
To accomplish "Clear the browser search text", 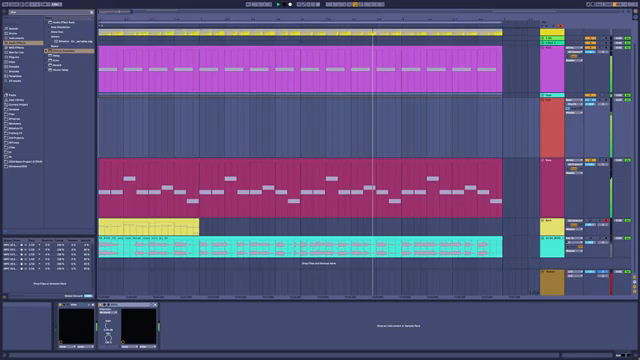I will pos(91,12).
